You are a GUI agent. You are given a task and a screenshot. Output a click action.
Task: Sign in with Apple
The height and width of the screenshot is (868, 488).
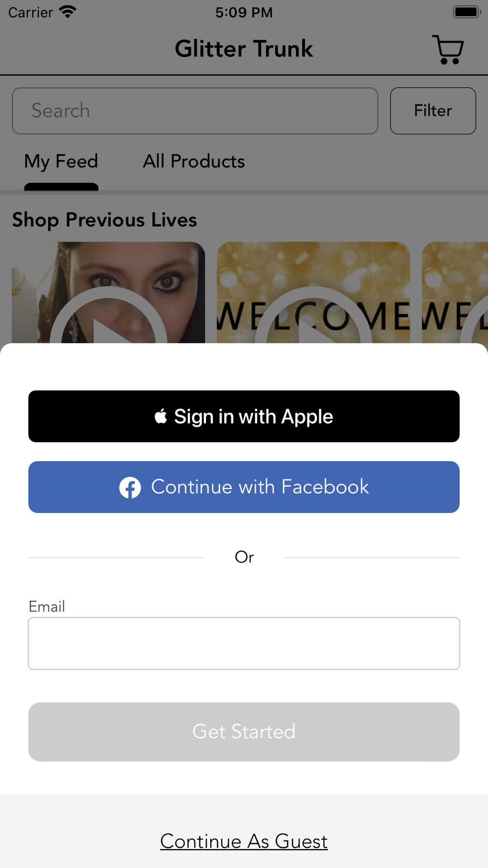coord(244,416)
